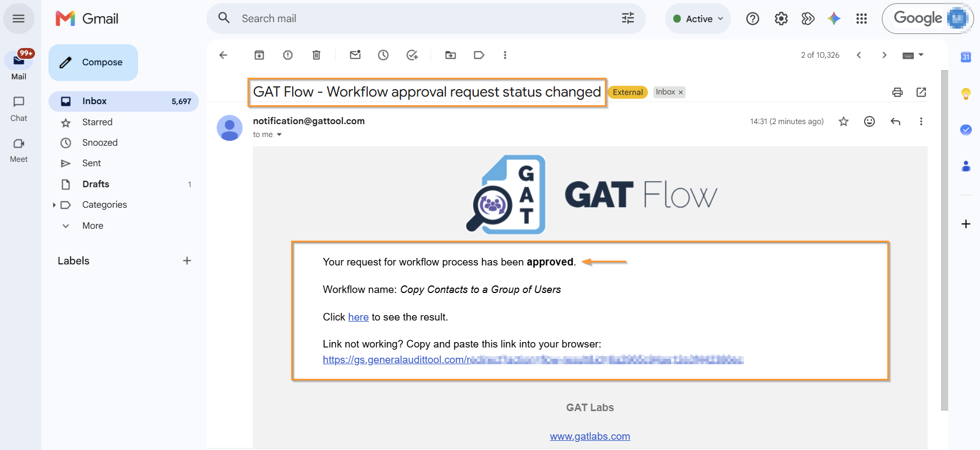980x450 pixels.
Task: Print all with printer icon
Action: point(898,92)
